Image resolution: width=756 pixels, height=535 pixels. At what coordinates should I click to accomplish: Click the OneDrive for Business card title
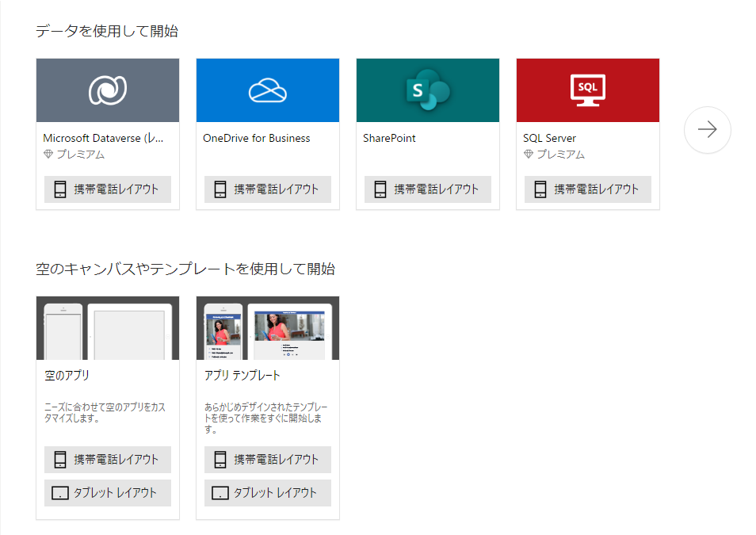[x=257, y=138]
